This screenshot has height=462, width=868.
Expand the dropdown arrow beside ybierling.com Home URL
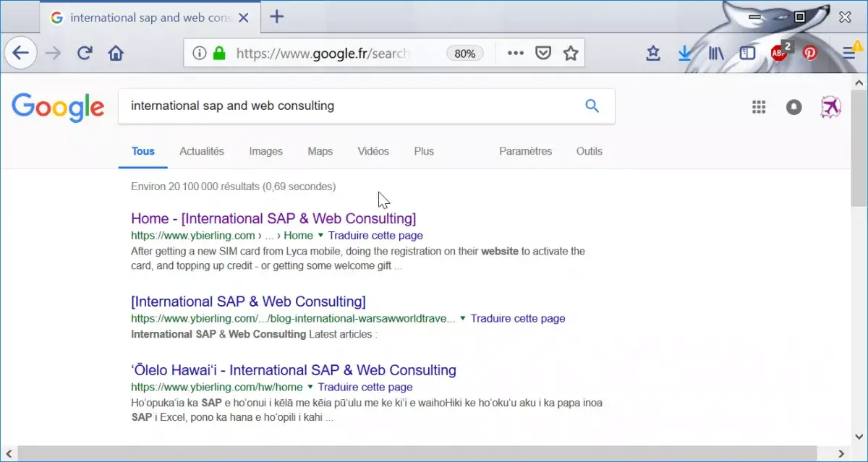(320, 236)
